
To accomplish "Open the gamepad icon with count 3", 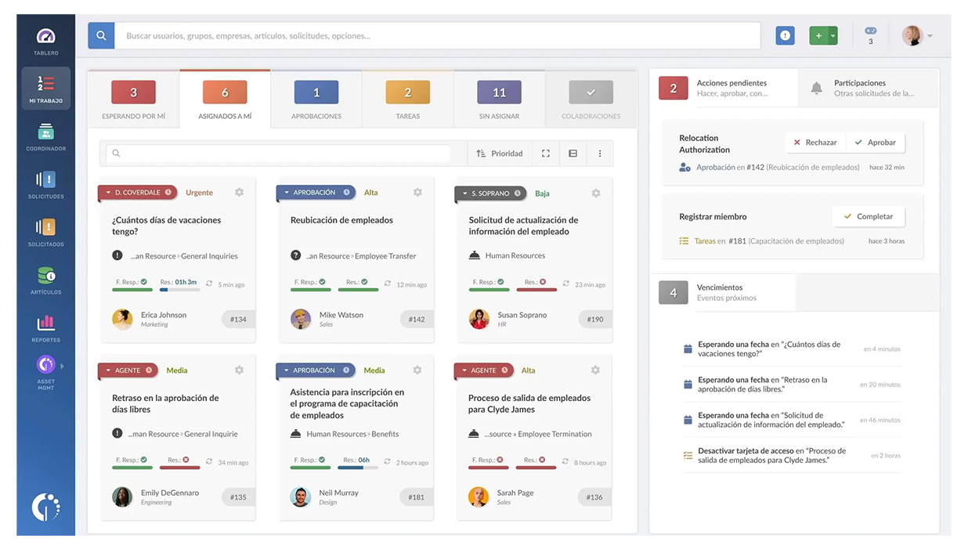I will (x=870, y=35).
